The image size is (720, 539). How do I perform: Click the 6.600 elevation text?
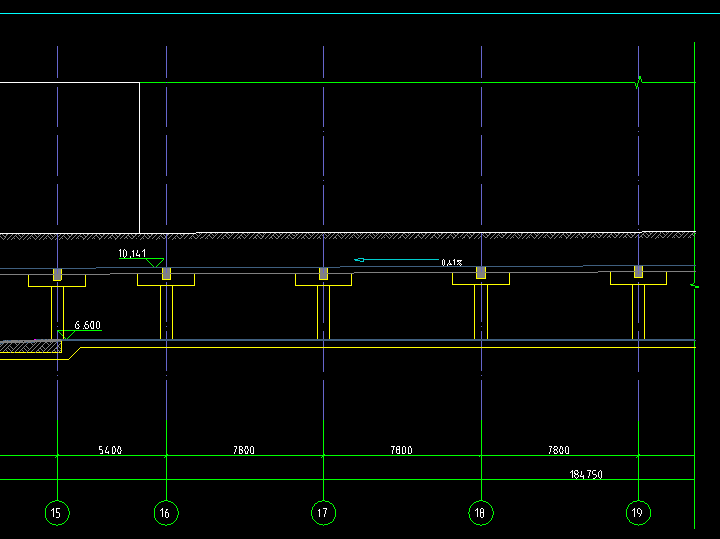88,325
